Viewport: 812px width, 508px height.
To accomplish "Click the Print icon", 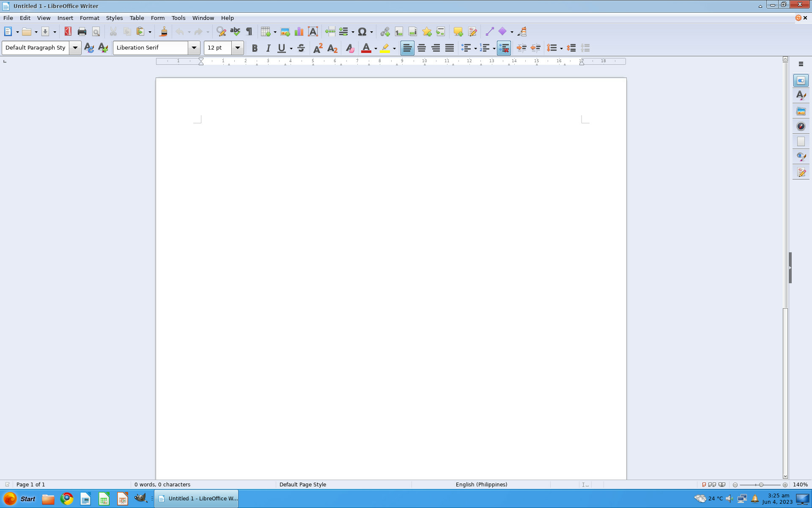I will [82, 32].
